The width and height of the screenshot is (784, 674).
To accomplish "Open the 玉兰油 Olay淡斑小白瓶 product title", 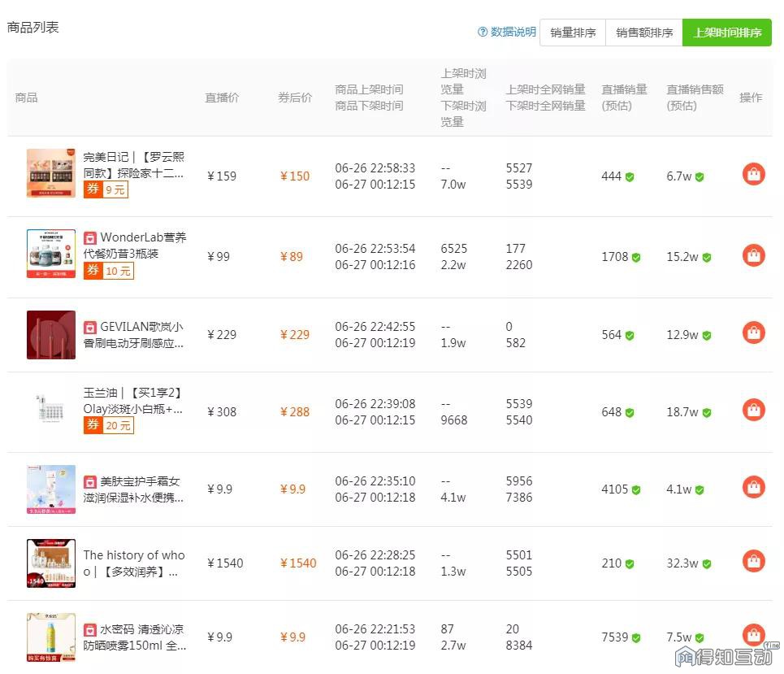I will coord(133,401).
